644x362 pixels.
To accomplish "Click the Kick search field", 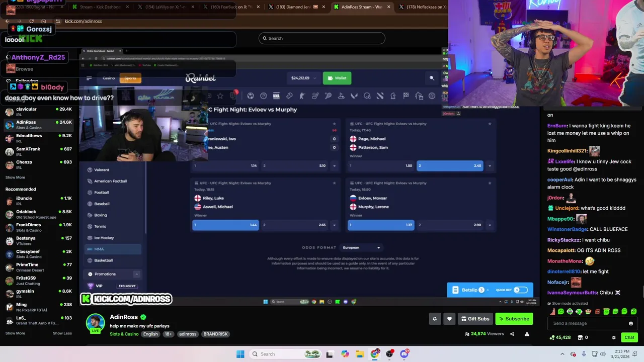I will [322, 38].
